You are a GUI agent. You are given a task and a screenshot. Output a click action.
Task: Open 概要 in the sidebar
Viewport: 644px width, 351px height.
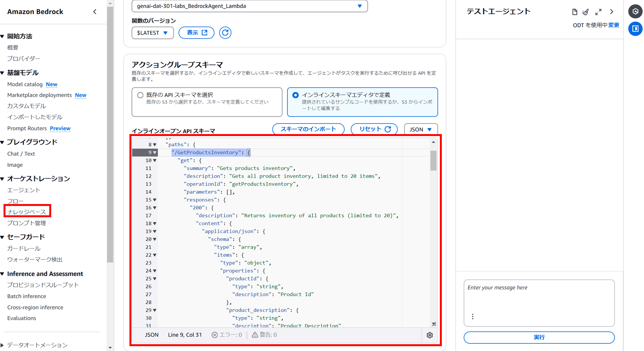point(13,47)
